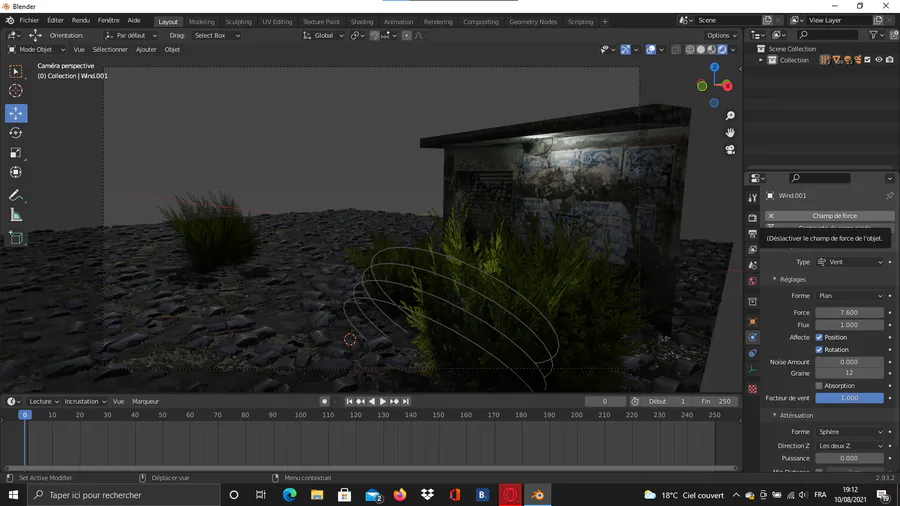Toggle camera view icon in viewport
Screen dimensions: 900x506
(730, 149)
